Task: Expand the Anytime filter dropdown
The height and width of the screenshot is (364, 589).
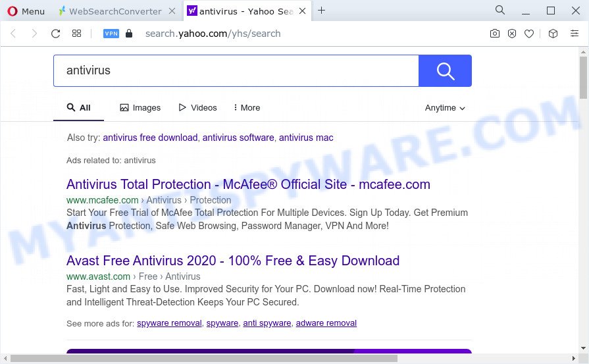Action: click(x=445, y=108)
